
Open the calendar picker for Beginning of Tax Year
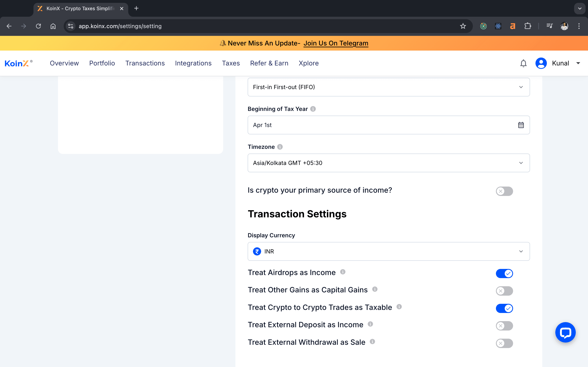(x=521, y=125)
